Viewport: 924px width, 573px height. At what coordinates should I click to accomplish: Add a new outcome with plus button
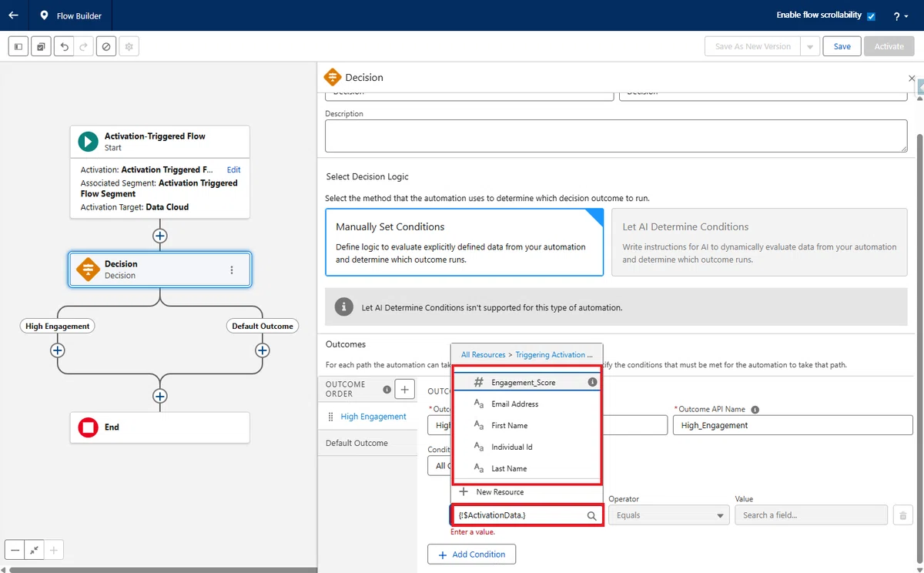[404, 389]
